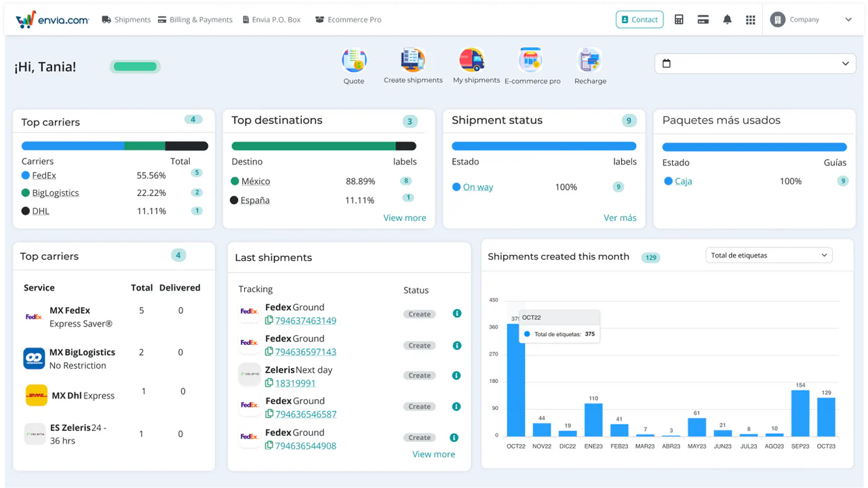The height and width of the screenshot is (488, 868).
Task: Copy tracking number 794636546587
Action: coord(269,414)
